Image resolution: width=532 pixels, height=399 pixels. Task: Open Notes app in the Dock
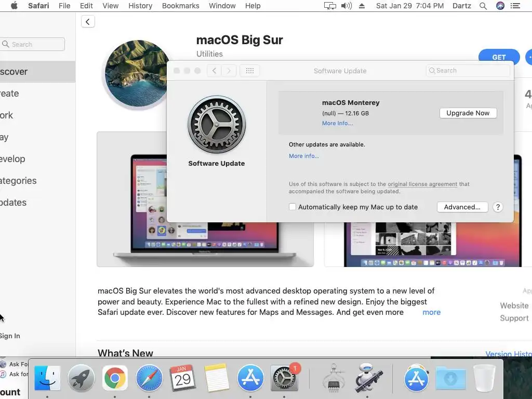pos(217,378)
